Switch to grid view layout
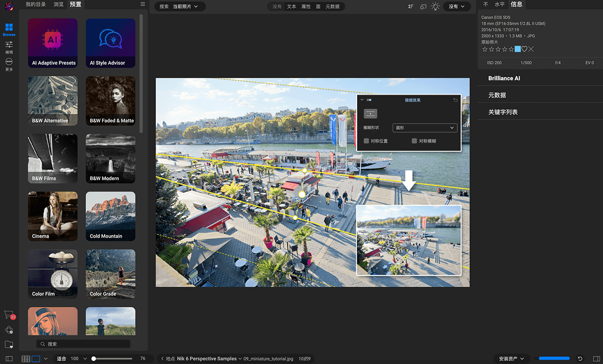Screen dimensions: 603x364 [25, 358]
